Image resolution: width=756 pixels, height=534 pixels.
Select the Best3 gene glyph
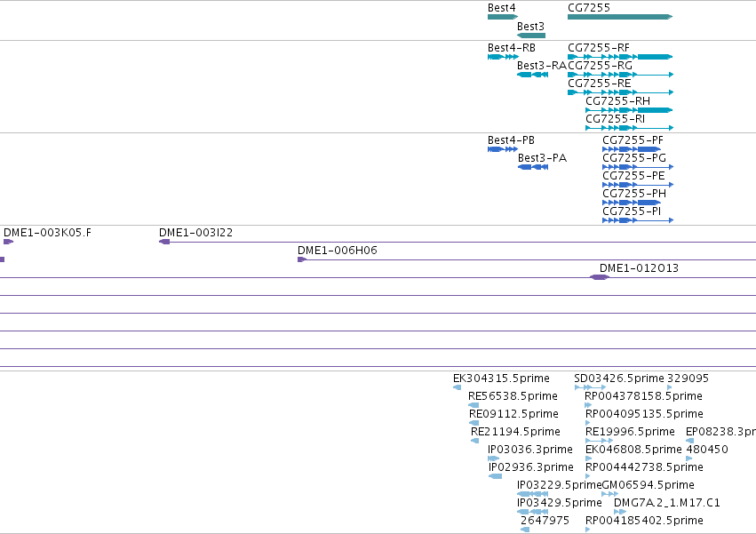pos(531,36)
